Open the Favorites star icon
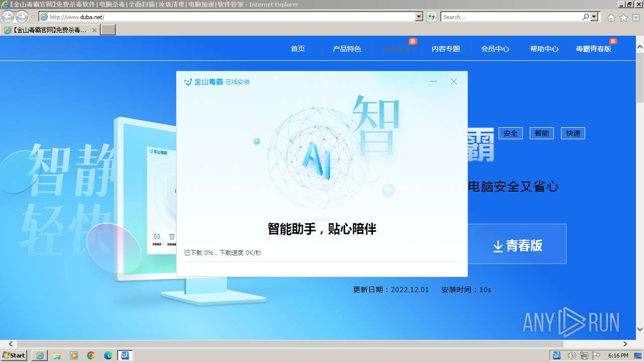The width and height of the screenshot is (644, 362). tap(623, 18)
